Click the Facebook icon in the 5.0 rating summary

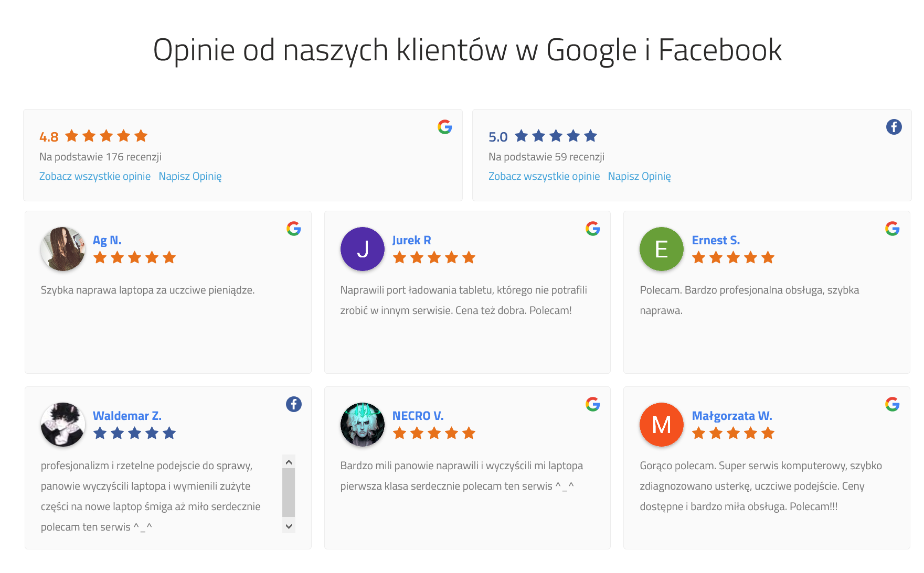[894, 127]
